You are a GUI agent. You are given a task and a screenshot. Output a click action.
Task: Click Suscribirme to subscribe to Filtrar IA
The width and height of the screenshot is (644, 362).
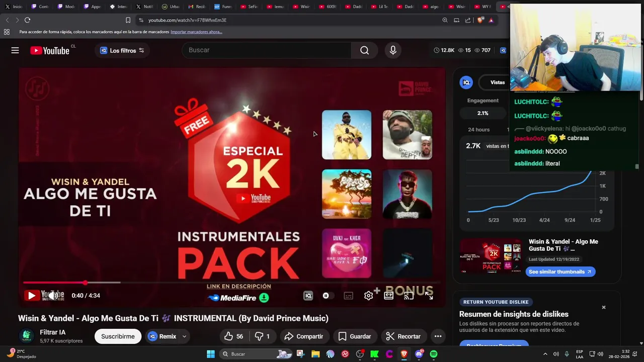118,336
